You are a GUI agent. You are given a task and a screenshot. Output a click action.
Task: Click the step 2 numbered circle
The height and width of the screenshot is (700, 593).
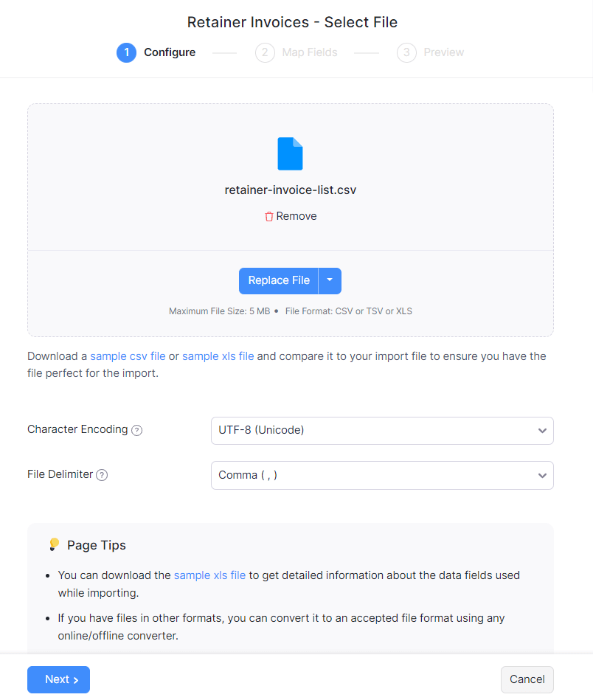point(265,52)
